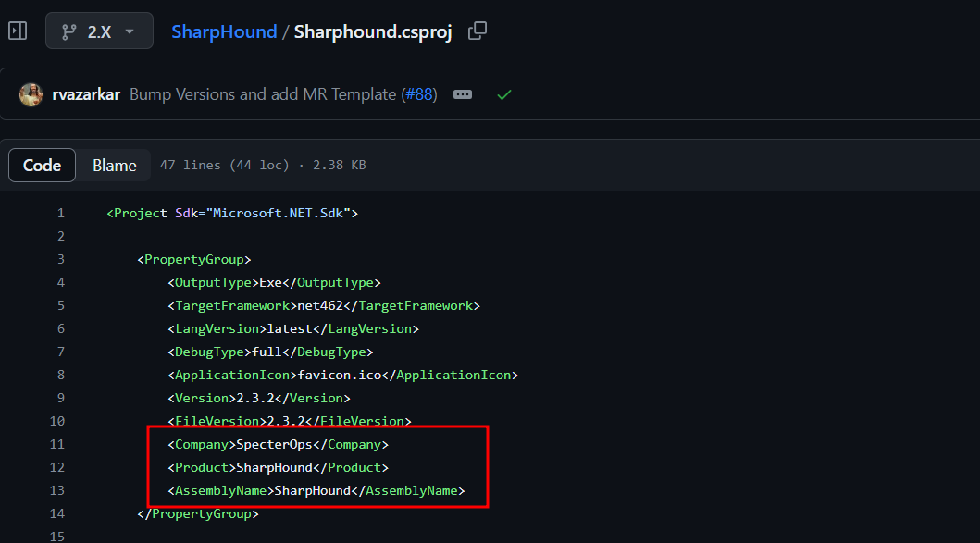Click line number 1 in the gutter

coord(60,212)
